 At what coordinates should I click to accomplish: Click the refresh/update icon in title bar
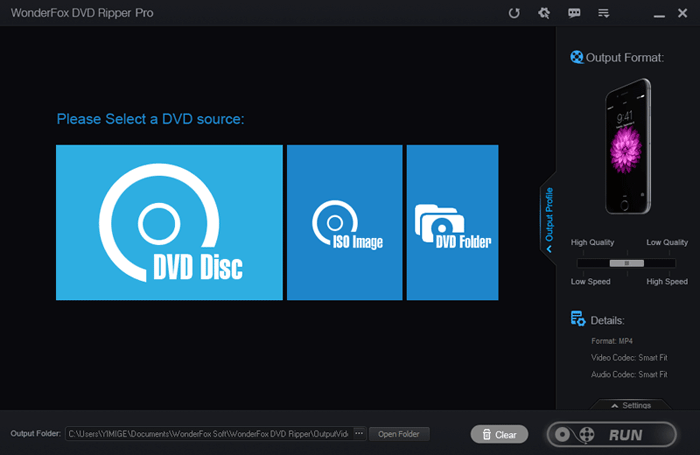(514, 13)
